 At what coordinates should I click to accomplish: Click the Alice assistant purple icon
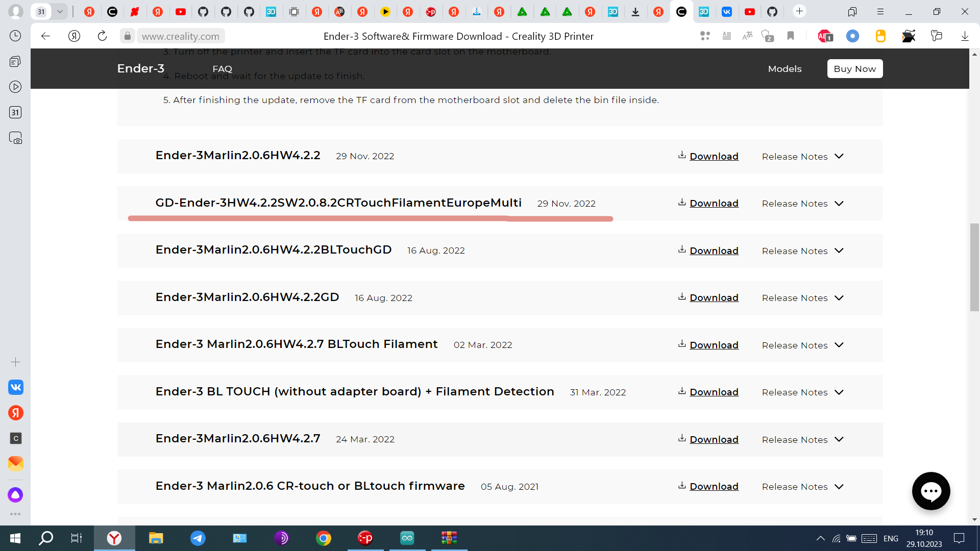[x=15, y=494]
